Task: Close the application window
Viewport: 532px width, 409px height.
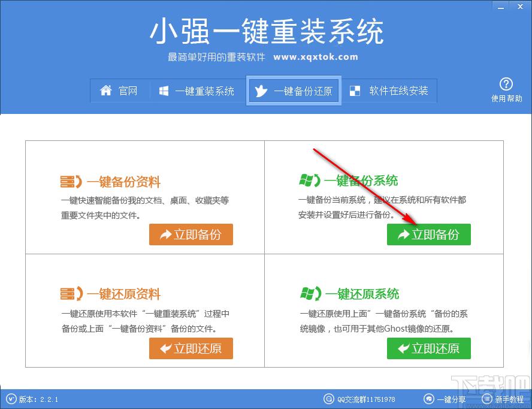Action: [x=520, y=7]
